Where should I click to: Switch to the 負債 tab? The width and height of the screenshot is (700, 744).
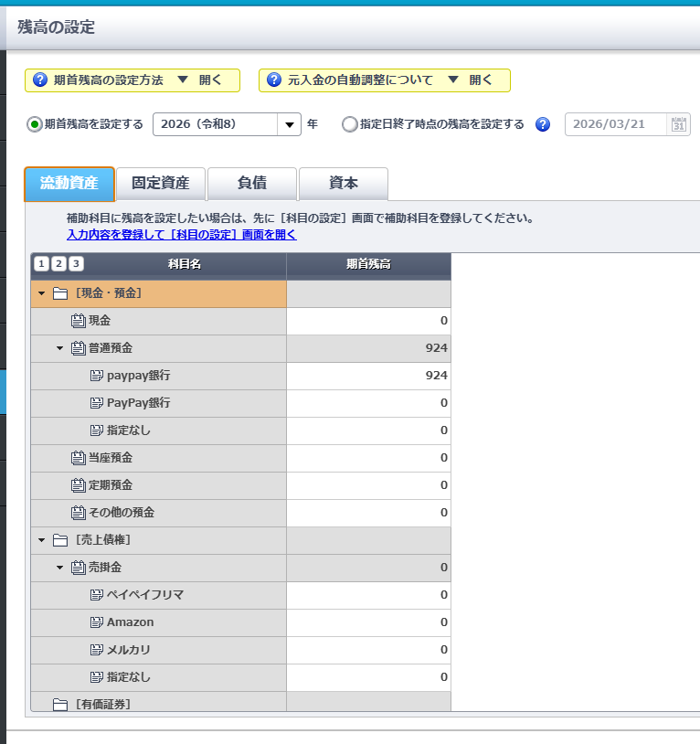point(252,184)
